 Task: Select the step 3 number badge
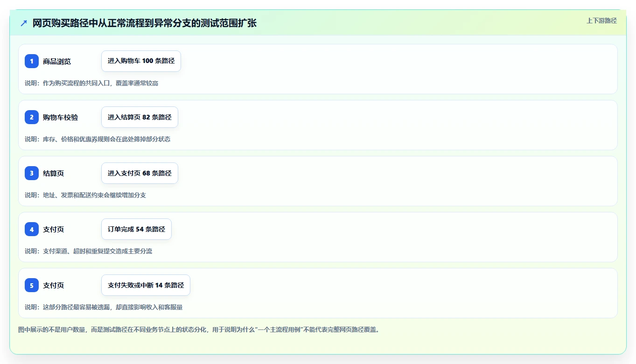(32, 173)
